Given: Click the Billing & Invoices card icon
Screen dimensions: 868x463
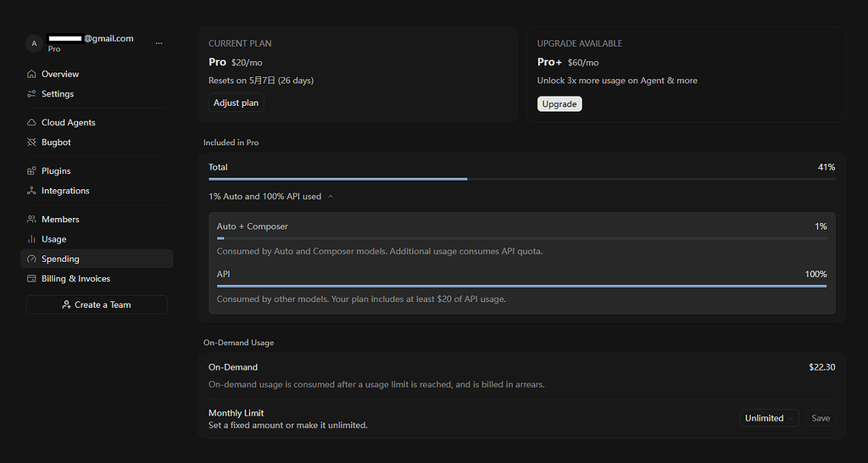Looking at the screenshot, I should pos(31,279).
